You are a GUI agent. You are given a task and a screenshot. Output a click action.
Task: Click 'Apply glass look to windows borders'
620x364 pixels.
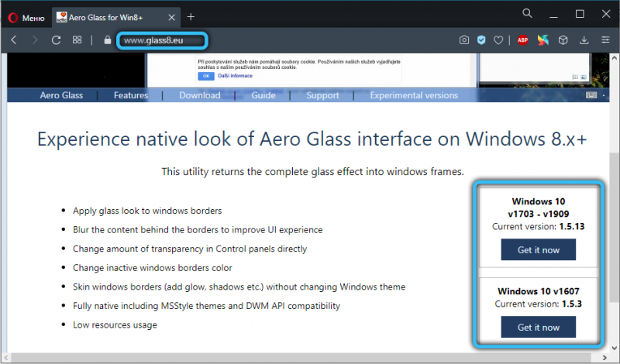point(147,211)
